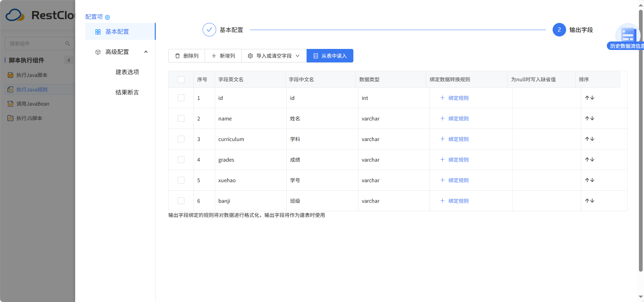
Task: Click the search magnifier icon in the component search
Action: click(x=67, y=44)
